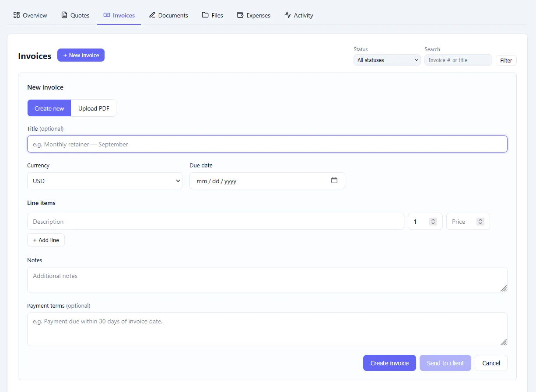The image size is (536, 392).
Task: Click the Expenses wallet icon
Action: [x=240, y=15]
